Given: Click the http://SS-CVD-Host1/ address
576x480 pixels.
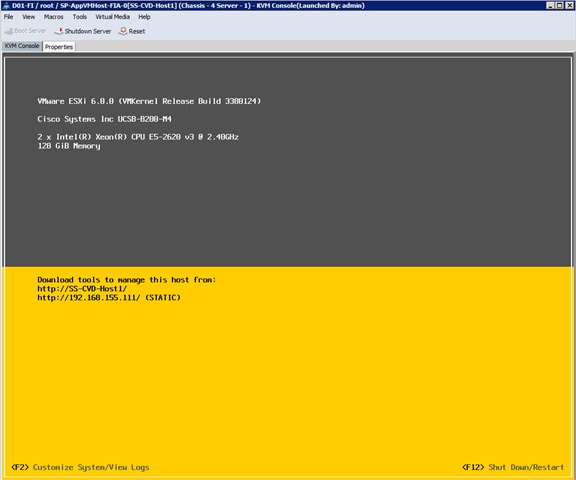Looking at the screenshot, I should [82, 289].
